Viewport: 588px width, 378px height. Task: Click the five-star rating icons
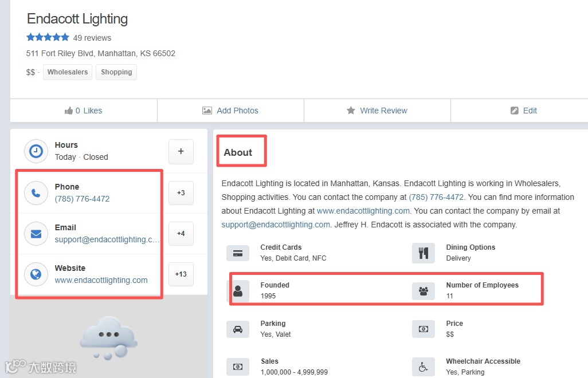[x=48, y=37]
